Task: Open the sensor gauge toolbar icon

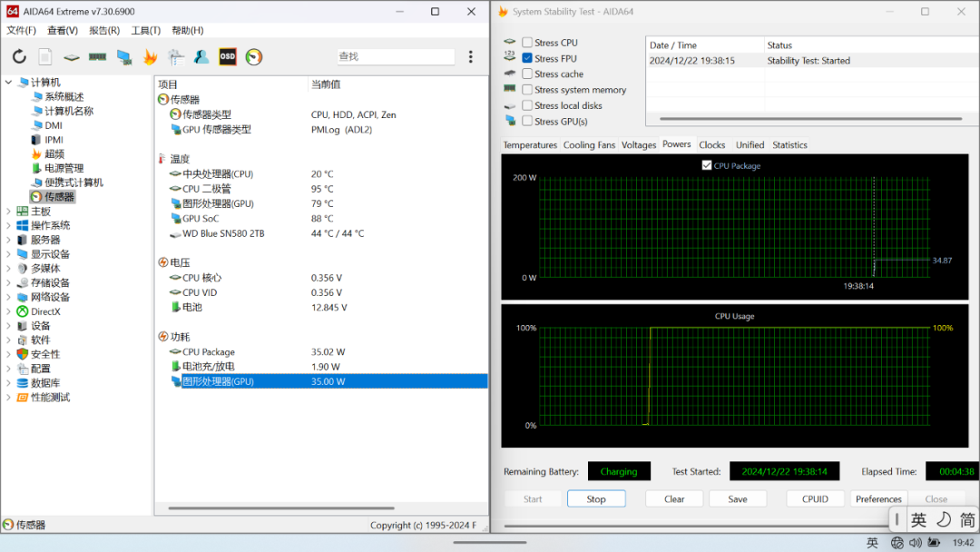Action: pyautogui.click(x=254, y=56)
